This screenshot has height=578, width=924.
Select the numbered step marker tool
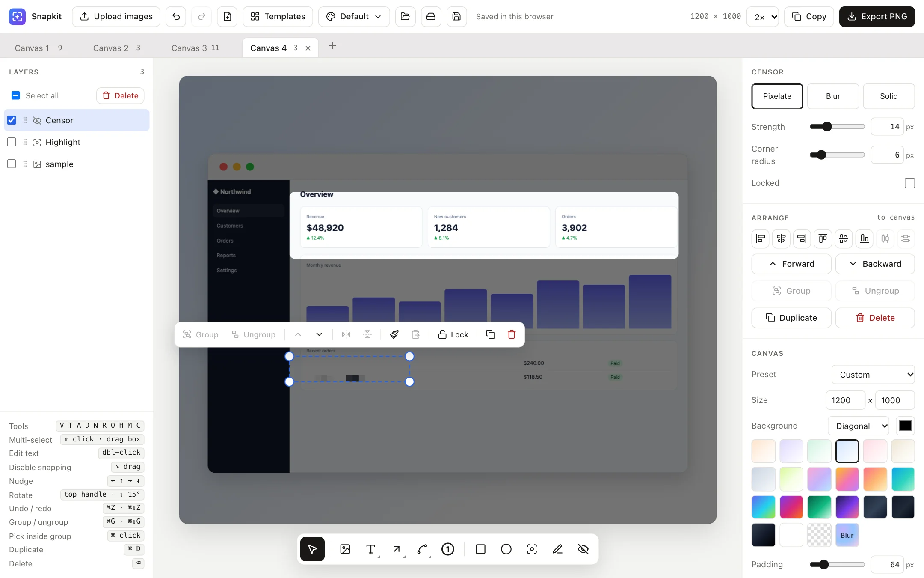click(448, 549)
